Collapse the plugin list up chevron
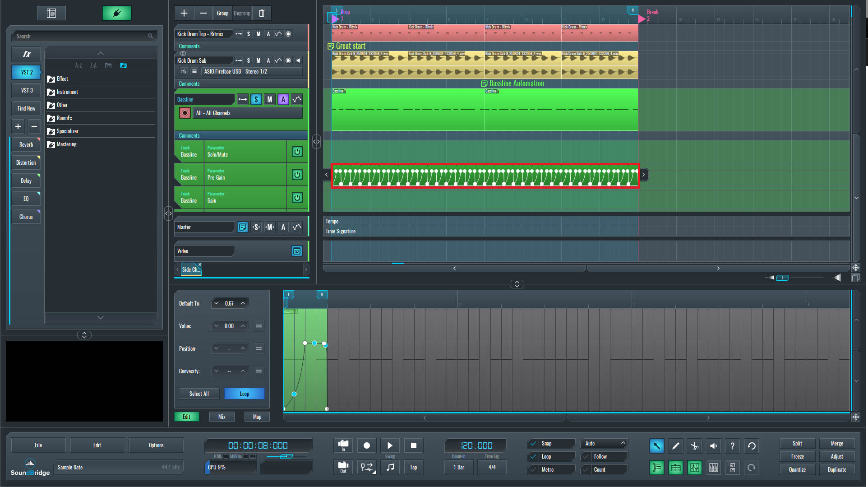The width and height of the screenshot is (868, 487). tap(101, 53)
